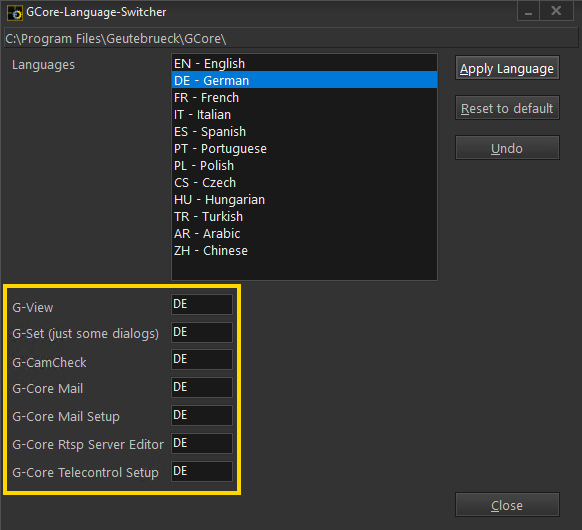Select TR - Turkish entry
The height and width of the screenshot is (530, 582).
[304, 217]
